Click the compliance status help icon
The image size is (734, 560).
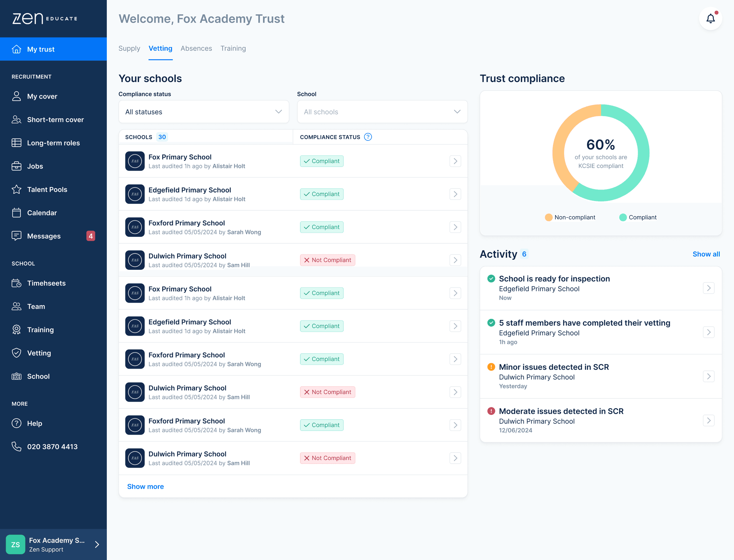(368, 137)
